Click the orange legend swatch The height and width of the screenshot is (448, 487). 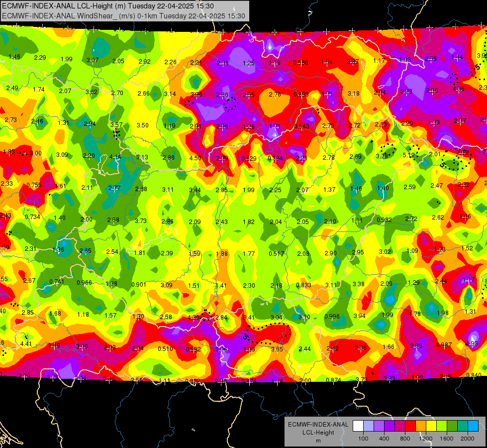(x=421, y=426)
